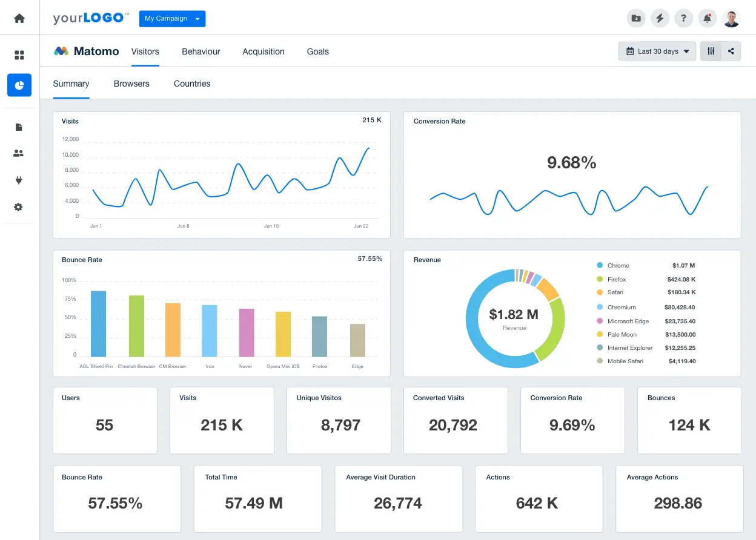Image resolution: width=756 pixels, height=540 pixels.
Task: Click the share icon in the report toolbar
Action: click(x=730, y=51)
